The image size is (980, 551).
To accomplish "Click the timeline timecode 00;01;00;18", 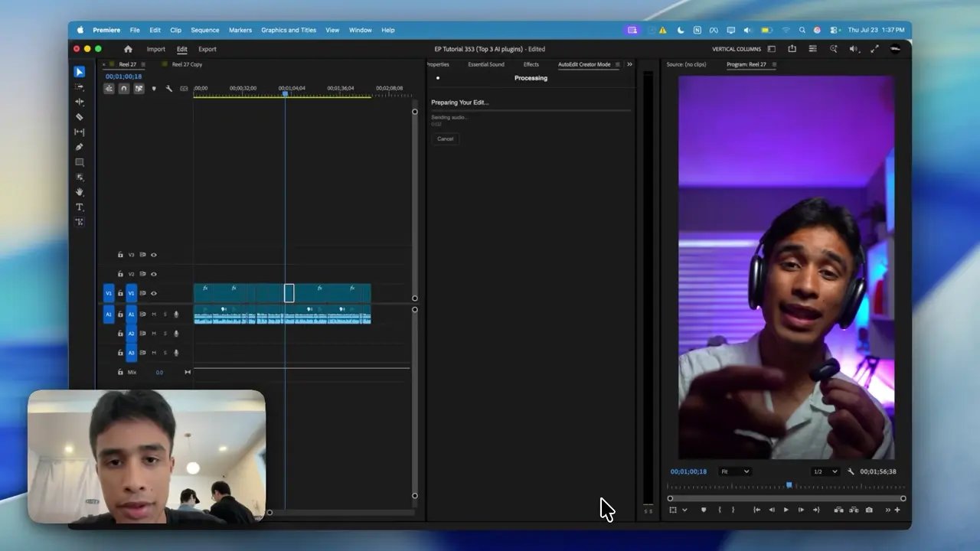I will (123, 77).
